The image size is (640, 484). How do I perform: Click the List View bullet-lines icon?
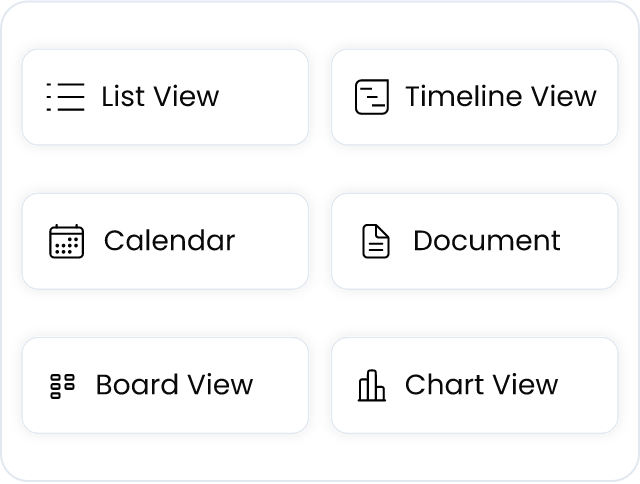(x=65, y=97)
